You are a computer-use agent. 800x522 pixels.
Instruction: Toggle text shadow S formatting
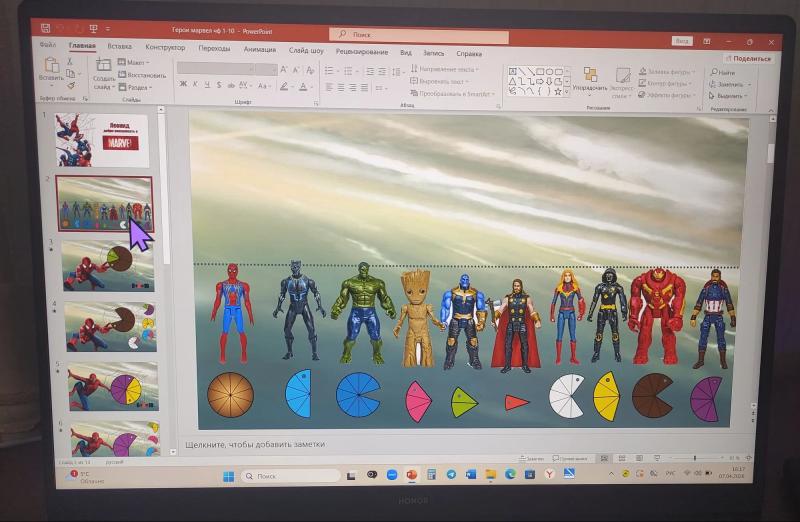click(x=218, y=85)
